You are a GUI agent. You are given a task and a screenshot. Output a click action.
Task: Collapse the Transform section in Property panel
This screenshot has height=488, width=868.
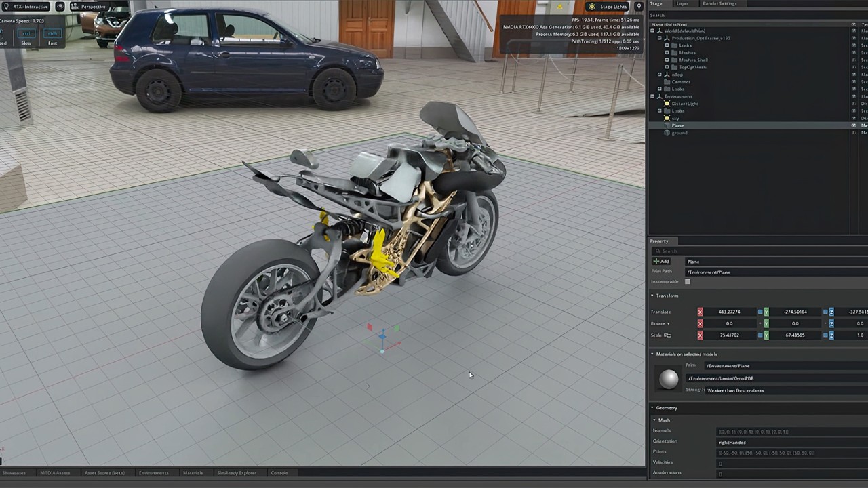tap(652, 296)
